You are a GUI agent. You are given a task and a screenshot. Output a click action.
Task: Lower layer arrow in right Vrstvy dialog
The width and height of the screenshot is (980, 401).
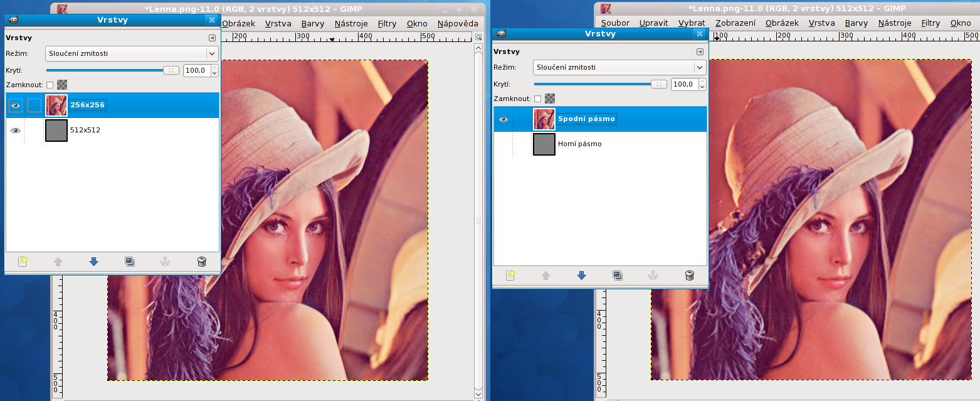point(582,275)
